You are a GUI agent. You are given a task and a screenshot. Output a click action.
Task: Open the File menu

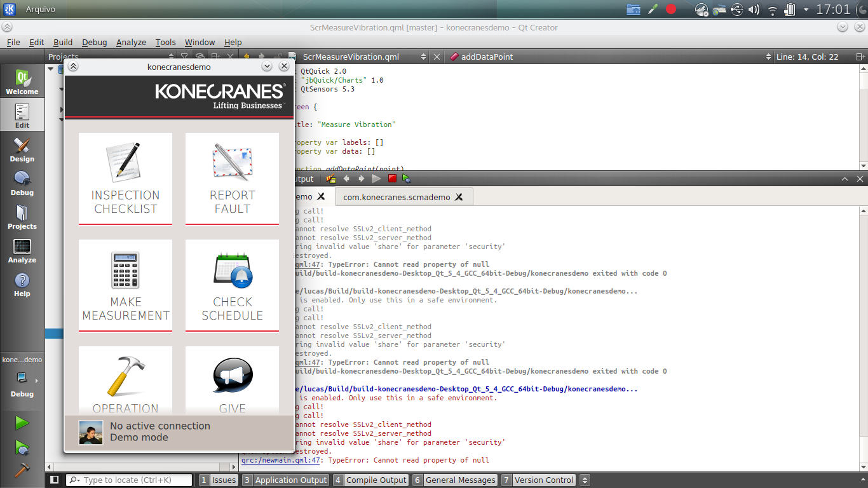click(x=13, y=42)
